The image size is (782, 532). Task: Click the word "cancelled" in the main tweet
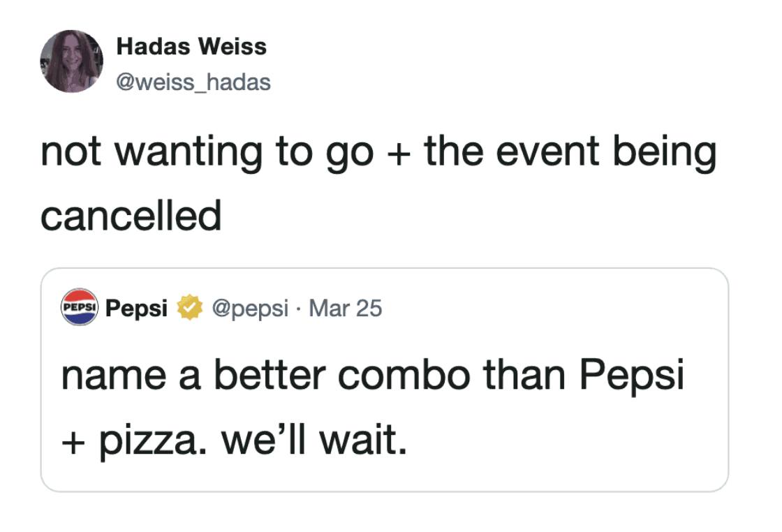pyautogui.click(x=131, y=215)
